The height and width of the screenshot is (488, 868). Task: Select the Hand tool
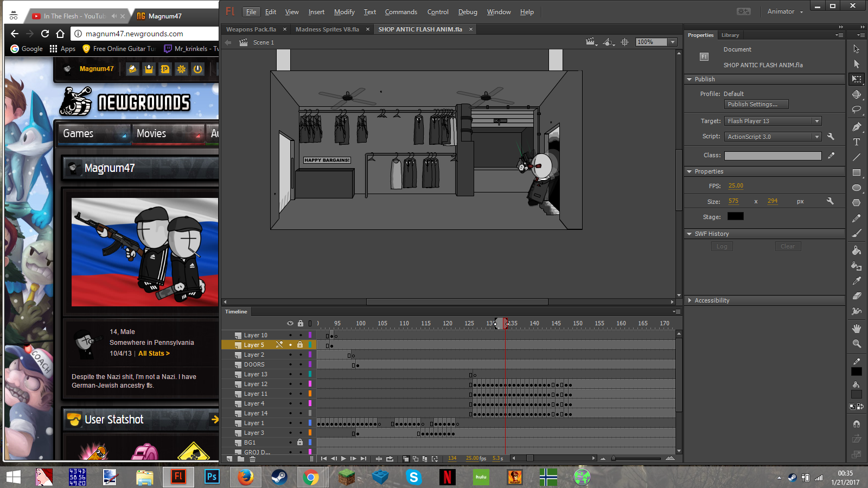point(857,329)
